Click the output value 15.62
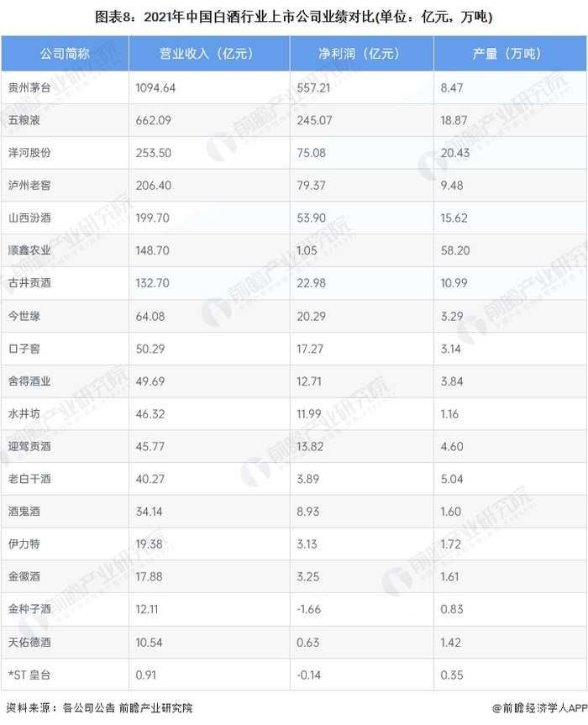Viewport: 588px width, 725px height. [454, 218]
